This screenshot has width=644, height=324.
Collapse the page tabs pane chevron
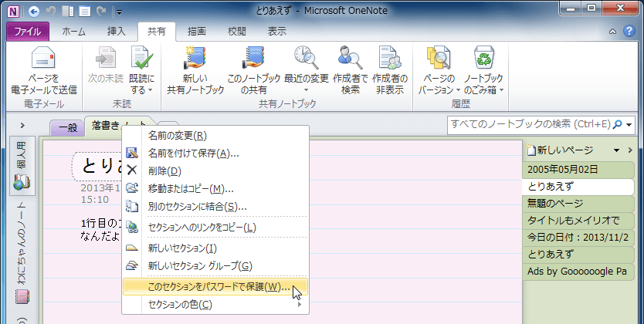630,150
